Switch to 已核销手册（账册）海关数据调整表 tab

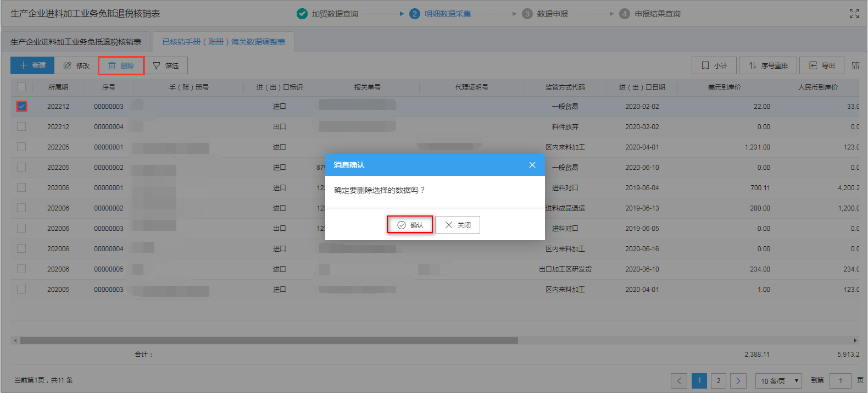click(x=224, y=42)
